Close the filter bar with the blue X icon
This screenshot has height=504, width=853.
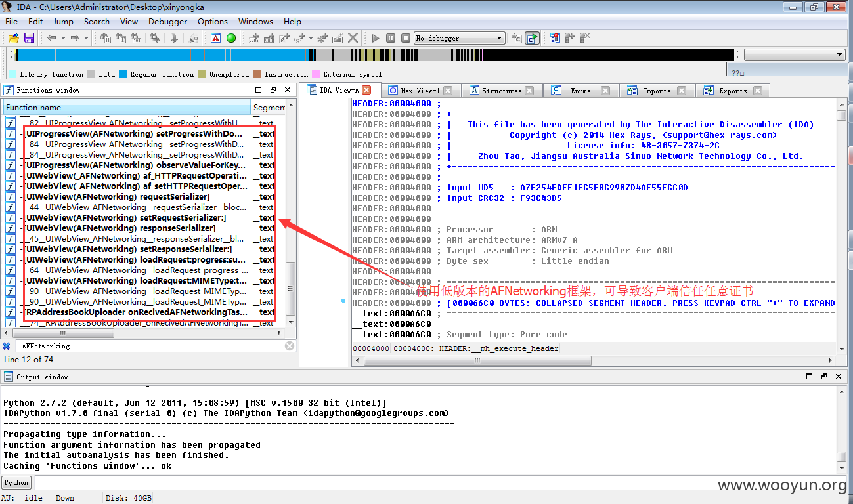click(7, 346)
